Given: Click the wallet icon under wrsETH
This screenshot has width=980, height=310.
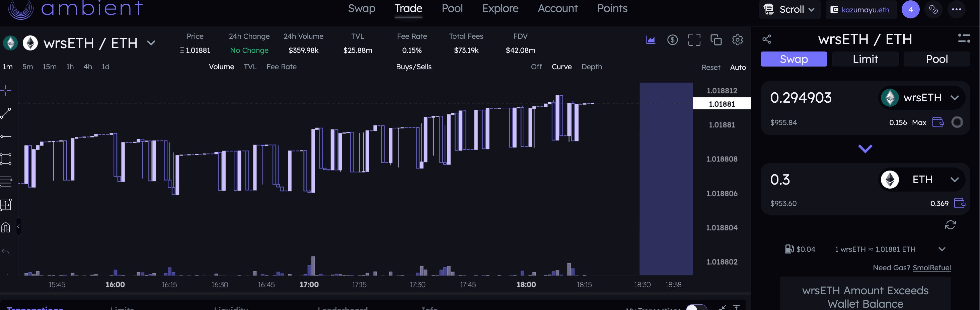Looking at the screenshot, I should click(938, 122).
